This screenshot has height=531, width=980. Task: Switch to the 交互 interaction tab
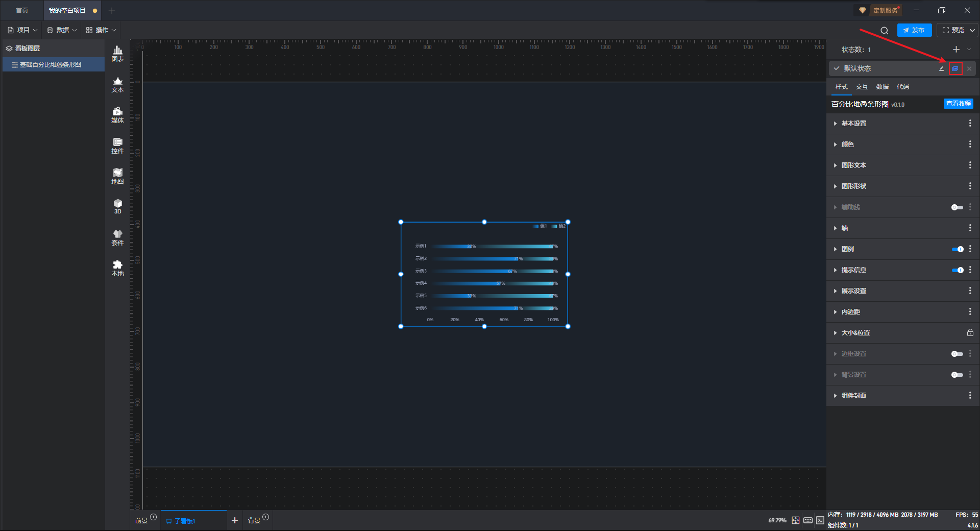(862, 87)
